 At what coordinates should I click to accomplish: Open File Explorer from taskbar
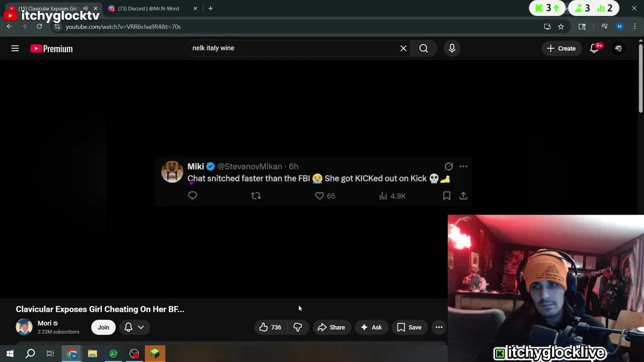[x=93, y=354]
